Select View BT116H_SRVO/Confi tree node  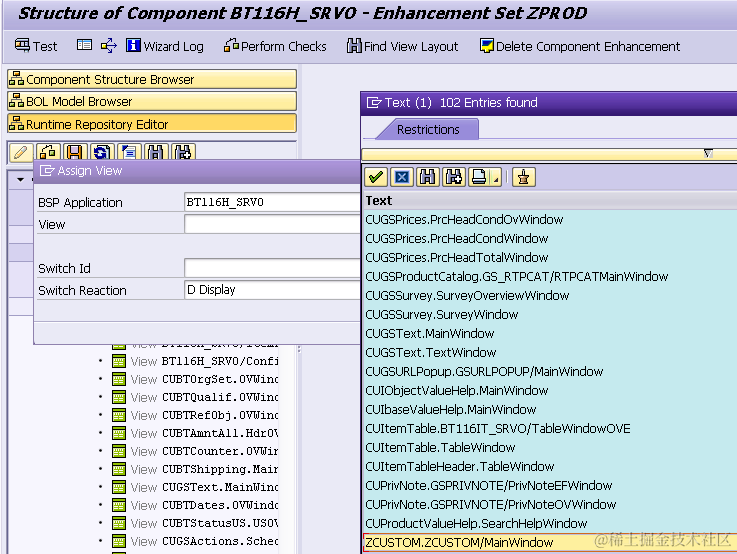point(195,361)
